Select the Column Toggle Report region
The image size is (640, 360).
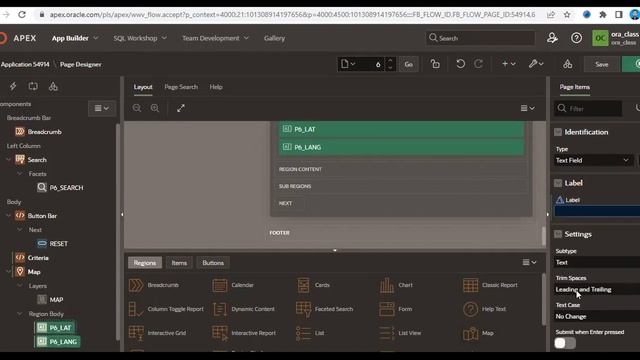166,309
